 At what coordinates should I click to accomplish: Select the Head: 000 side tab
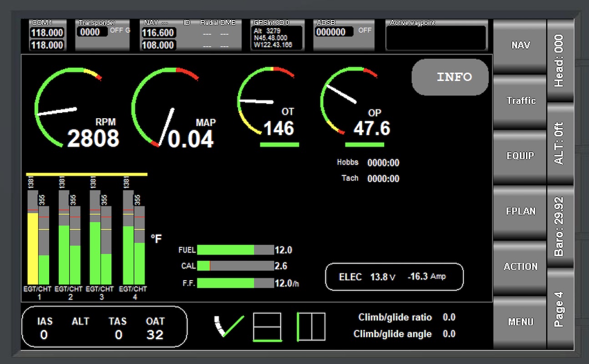pyautogui.click(x=560, y=61)
